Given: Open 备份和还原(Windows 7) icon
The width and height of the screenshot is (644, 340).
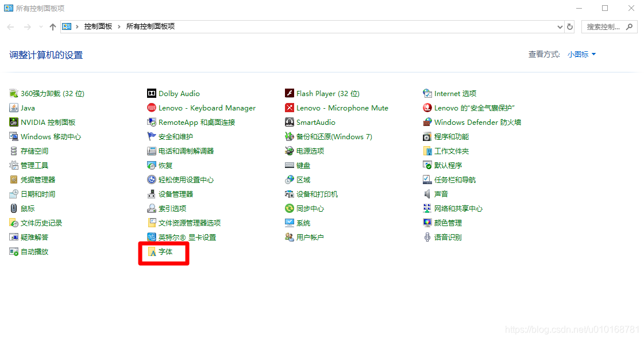Looking at the screenshot, I should pos(290,136).
